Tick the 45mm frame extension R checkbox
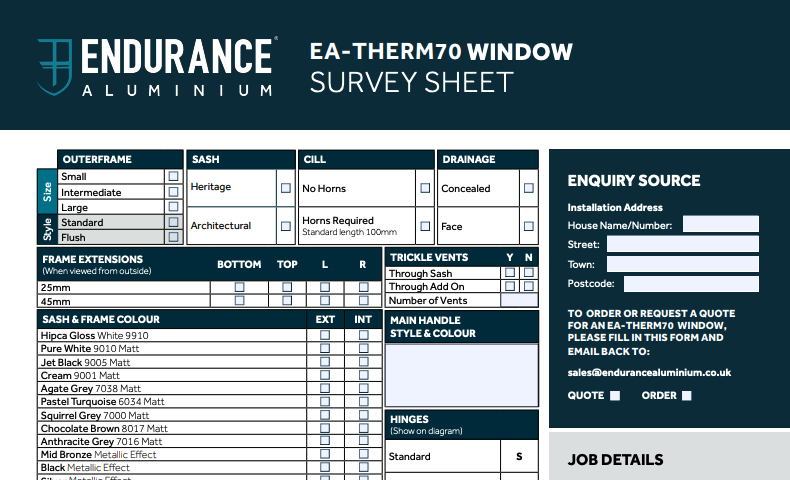Screen dimensions: 790x480 363,301
